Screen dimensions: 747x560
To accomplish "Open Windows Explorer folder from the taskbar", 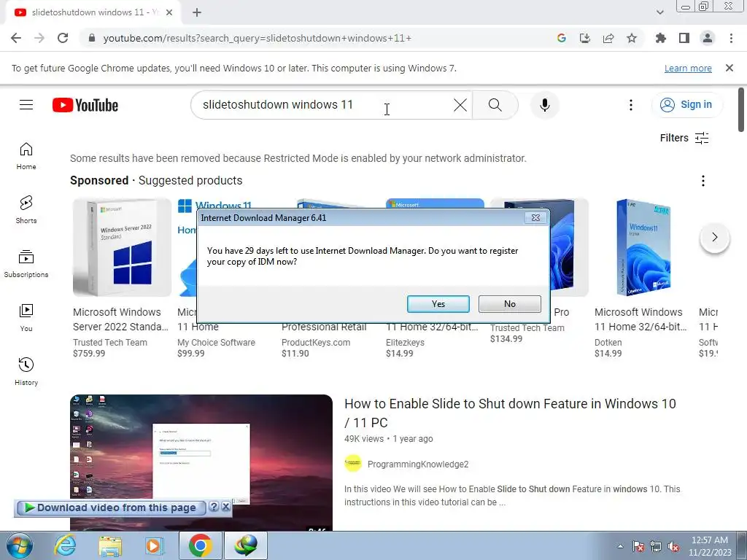I will pyautogui.click(x=110, y=545).
